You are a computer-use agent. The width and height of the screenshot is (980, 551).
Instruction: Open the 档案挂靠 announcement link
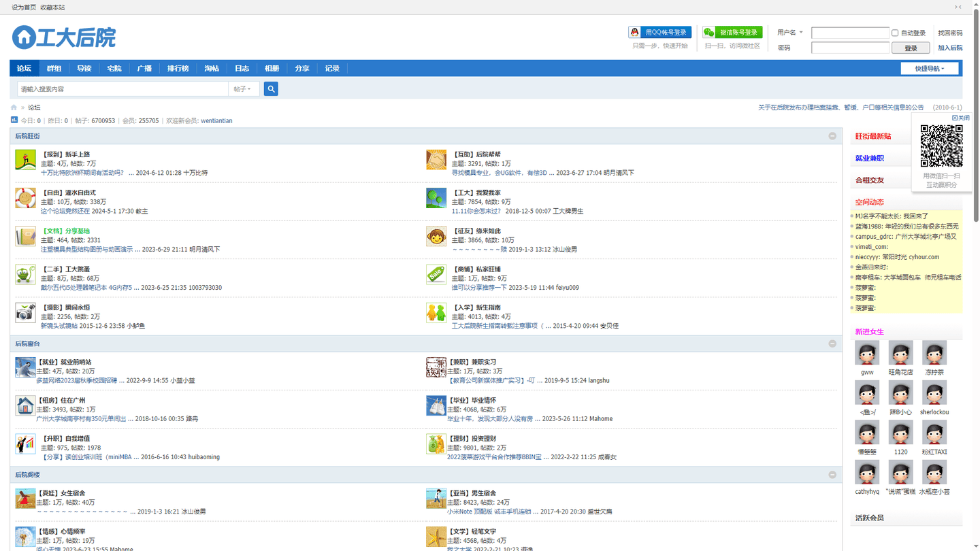pyautogui.click(x=841, y=107)
